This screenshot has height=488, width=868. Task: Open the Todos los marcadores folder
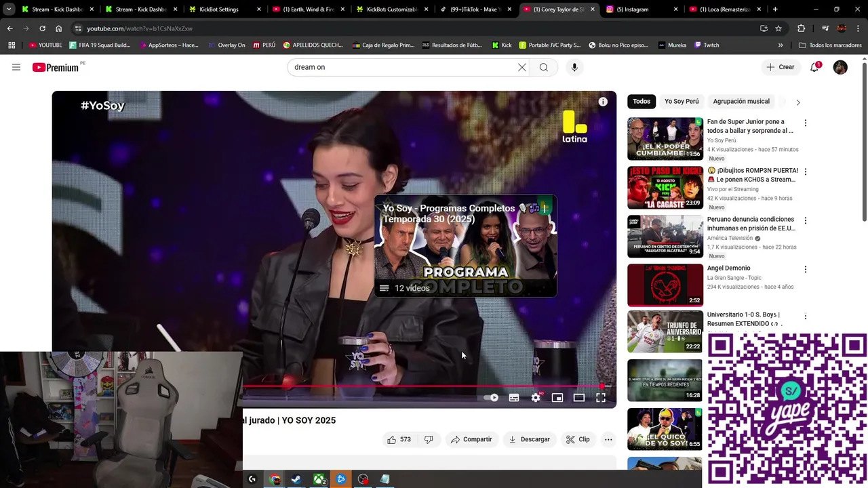pyautogui.click(x=830, y=45)
